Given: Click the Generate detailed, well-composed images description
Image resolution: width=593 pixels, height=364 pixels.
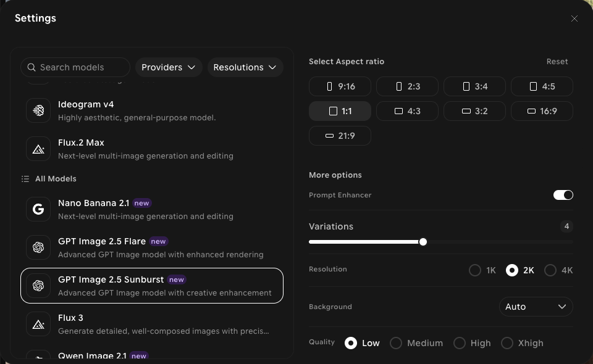Looking at the screenshot, I should (163, 331).
